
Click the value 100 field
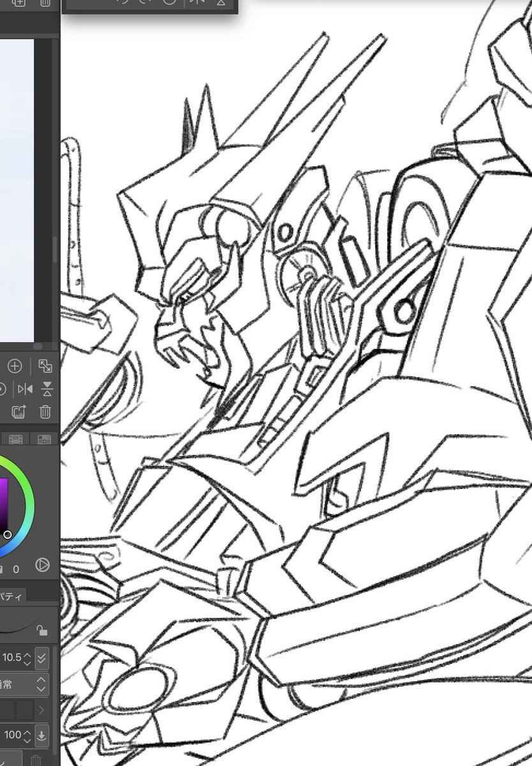click(11, 735)
